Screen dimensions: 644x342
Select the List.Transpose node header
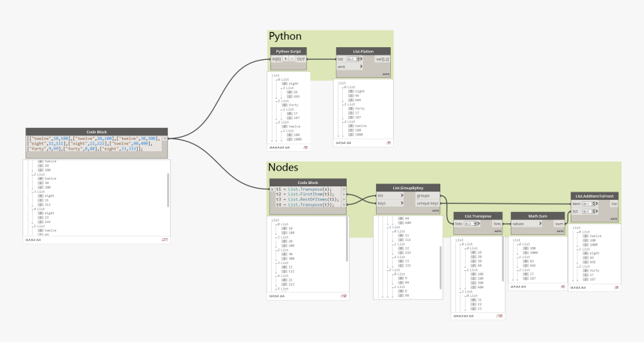click(478, 216)
